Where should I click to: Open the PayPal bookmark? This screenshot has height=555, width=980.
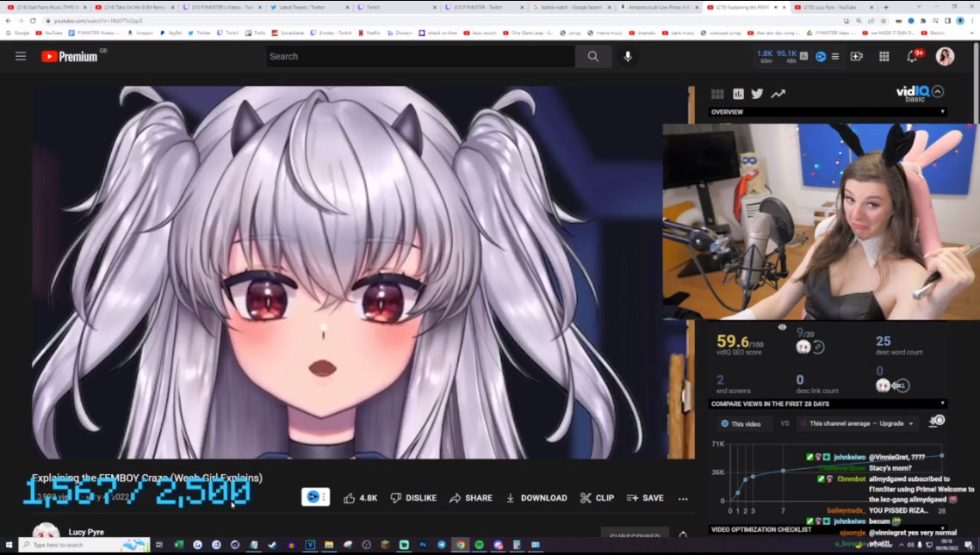171,33
